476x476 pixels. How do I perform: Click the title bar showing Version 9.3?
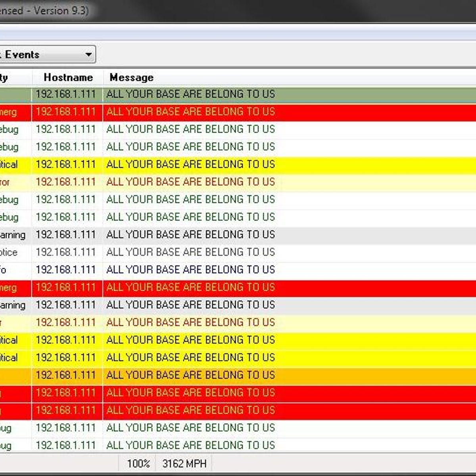pos(44,11)
